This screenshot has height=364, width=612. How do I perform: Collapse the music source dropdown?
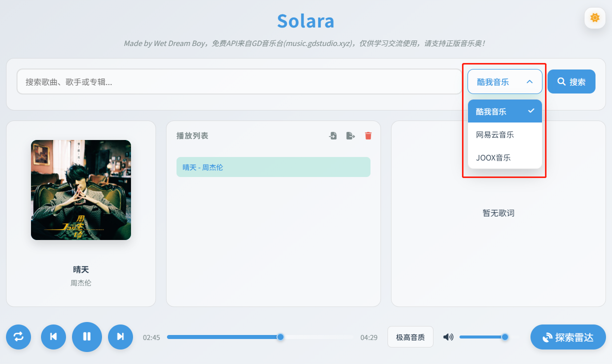504,81
